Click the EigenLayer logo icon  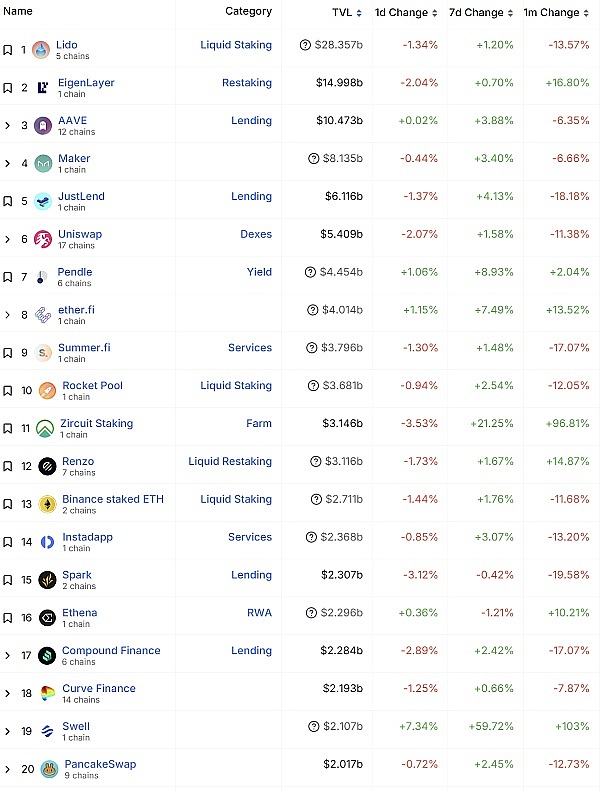click(x=41, y=88)
